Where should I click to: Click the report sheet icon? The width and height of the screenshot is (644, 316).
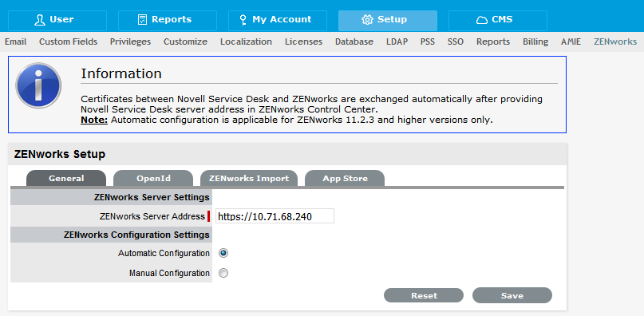142,20
